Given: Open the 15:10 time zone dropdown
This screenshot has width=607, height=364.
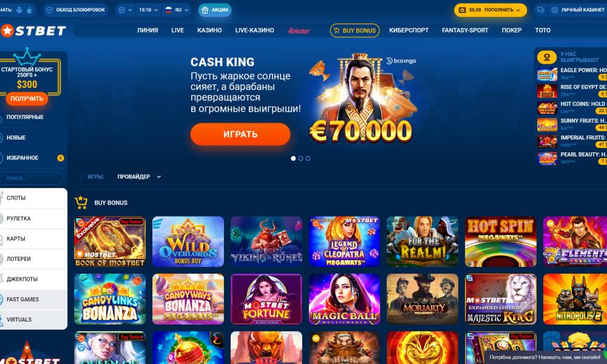Looking at the screenshot, I should [x=148, y=10].
